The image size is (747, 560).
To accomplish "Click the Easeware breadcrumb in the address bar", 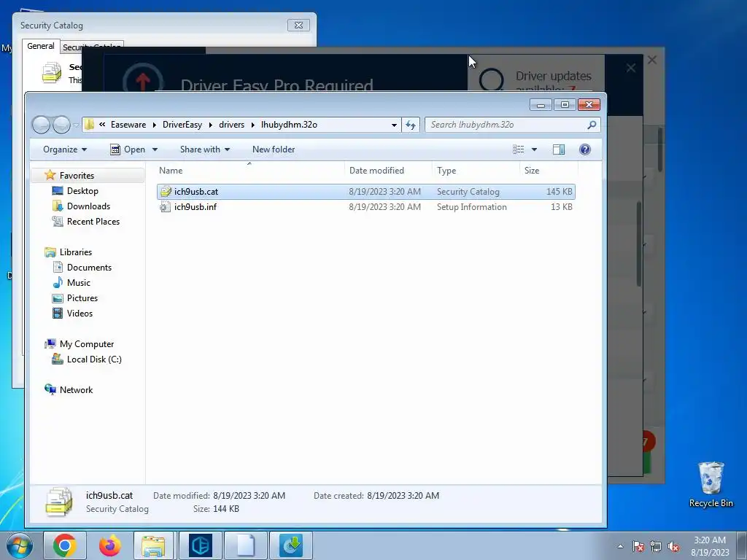I will (x=128, y=125).
